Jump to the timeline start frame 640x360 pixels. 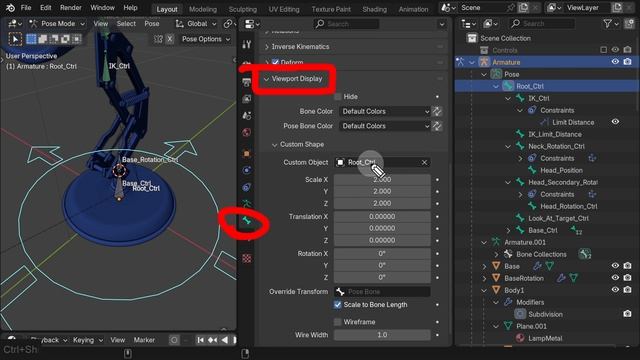(200, 340)
